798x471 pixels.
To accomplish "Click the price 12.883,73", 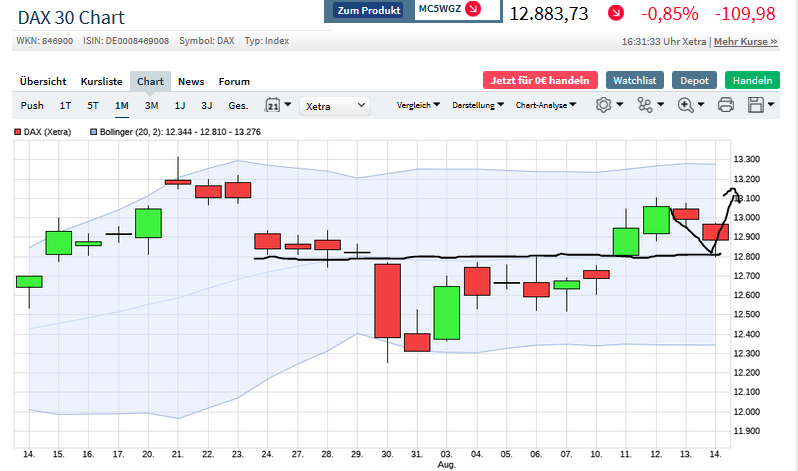I will pos(549,14).
